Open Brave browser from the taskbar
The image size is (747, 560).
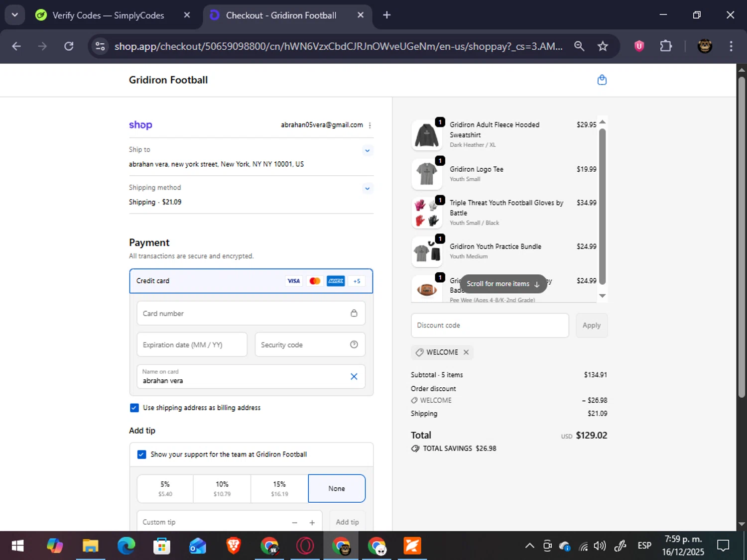coord(233,546)
